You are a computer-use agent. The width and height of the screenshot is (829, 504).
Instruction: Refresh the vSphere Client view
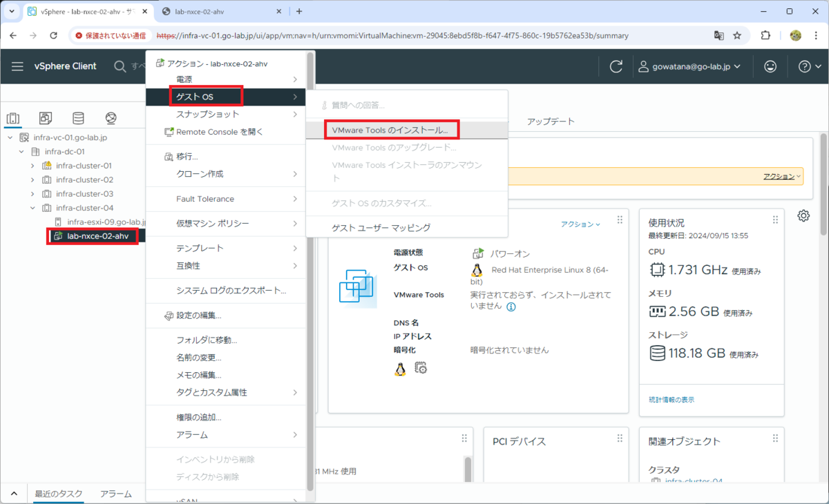(x=616, y=66)
